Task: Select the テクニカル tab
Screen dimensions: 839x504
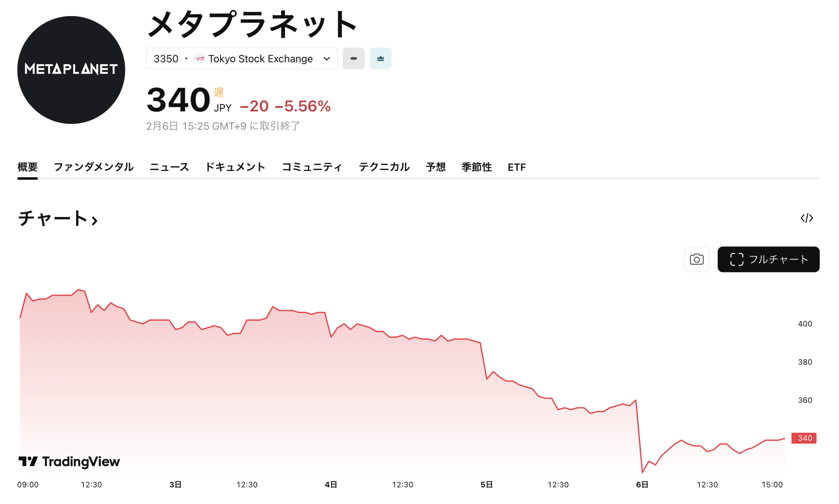Action: (x=384, y=167)
